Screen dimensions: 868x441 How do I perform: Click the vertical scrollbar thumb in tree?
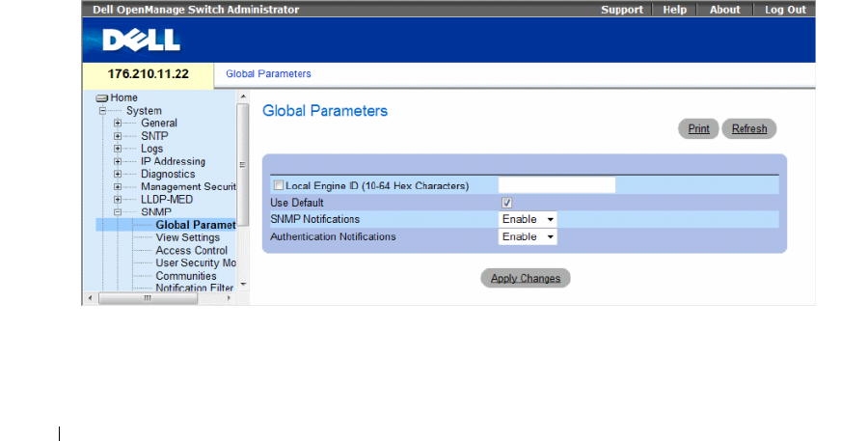point(242,165)
